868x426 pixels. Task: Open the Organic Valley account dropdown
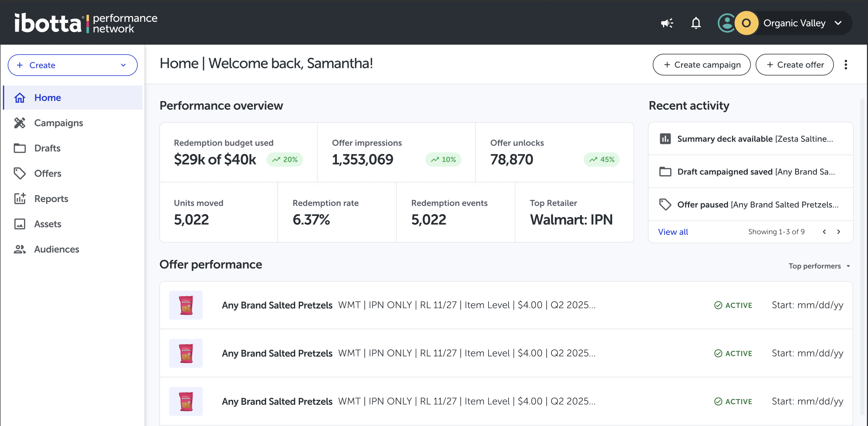[x=838, y=23]
